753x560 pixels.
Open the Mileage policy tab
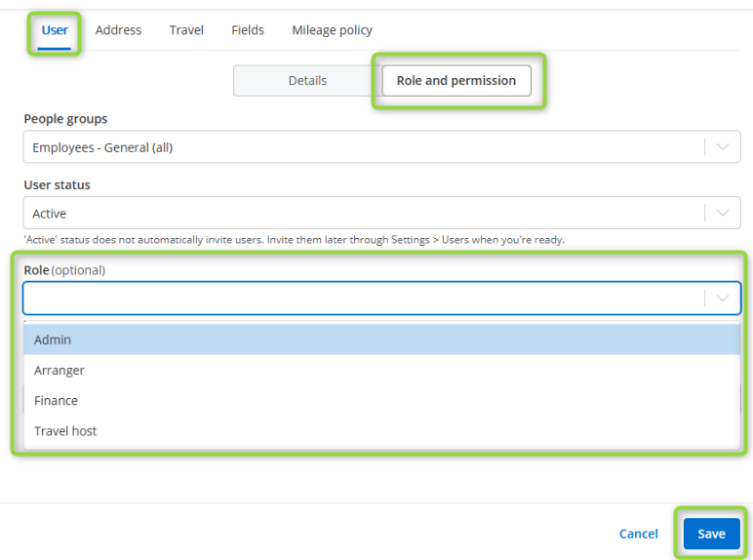tap(332, 30)
